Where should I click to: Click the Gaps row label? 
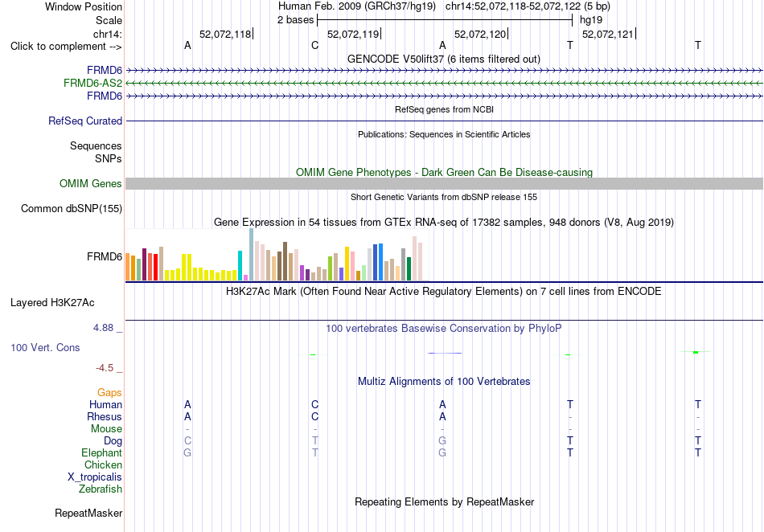[x=109, y=392]
